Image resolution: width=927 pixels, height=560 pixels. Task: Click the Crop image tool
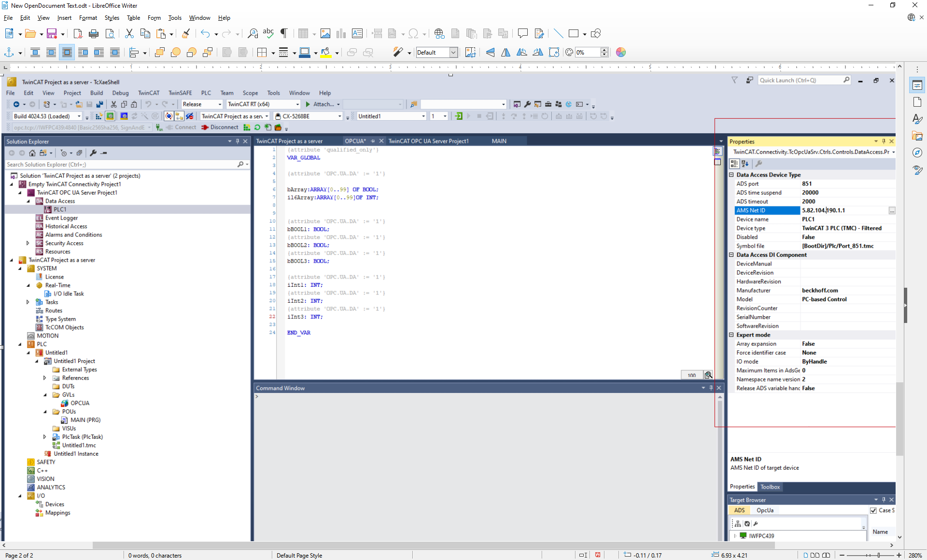tap(470, 52)
